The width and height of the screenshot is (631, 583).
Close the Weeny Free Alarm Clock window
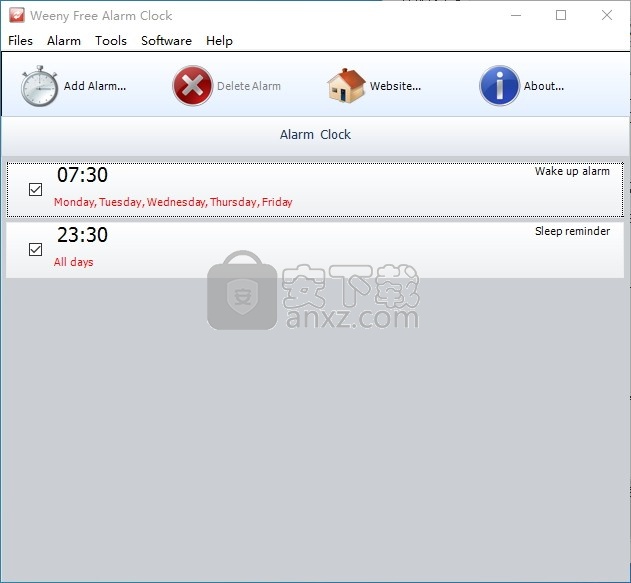607,15
